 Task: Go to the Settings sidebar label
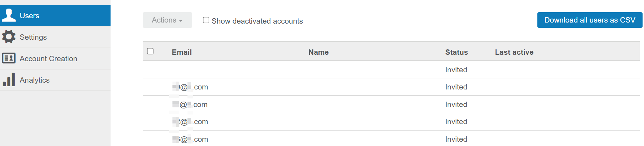click(33, 37)
